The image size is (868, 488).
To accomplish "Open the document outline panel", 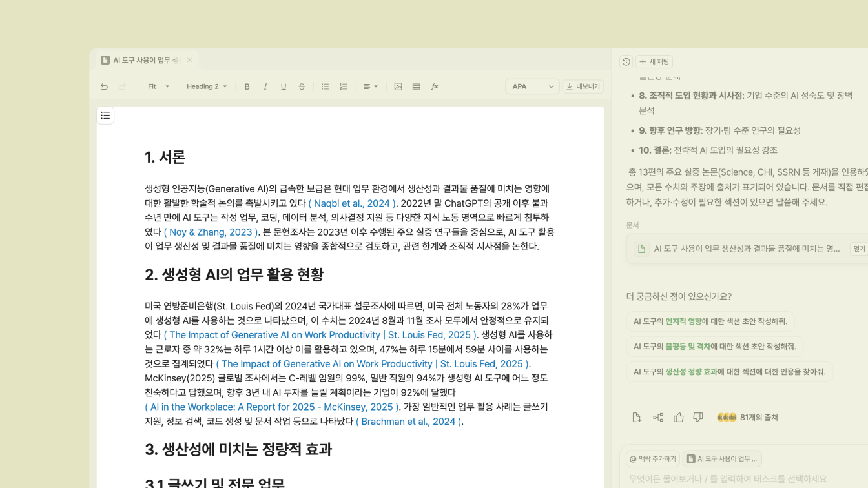I will (x=105, y=115).
